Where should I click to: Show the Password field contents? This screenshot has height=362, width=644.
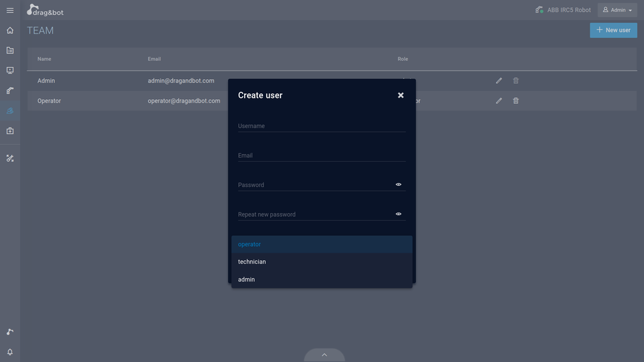pos(398,185)
